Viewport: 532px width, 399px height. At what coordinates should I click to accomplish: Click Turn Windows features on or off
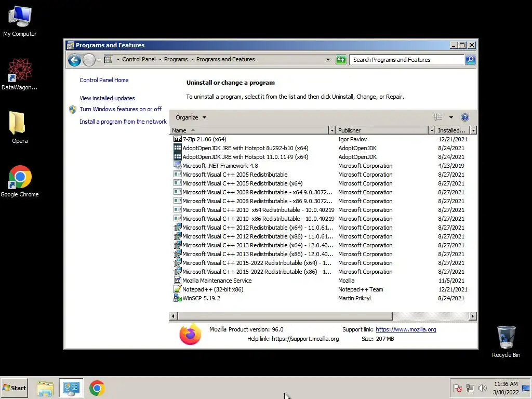coord(121,109)
